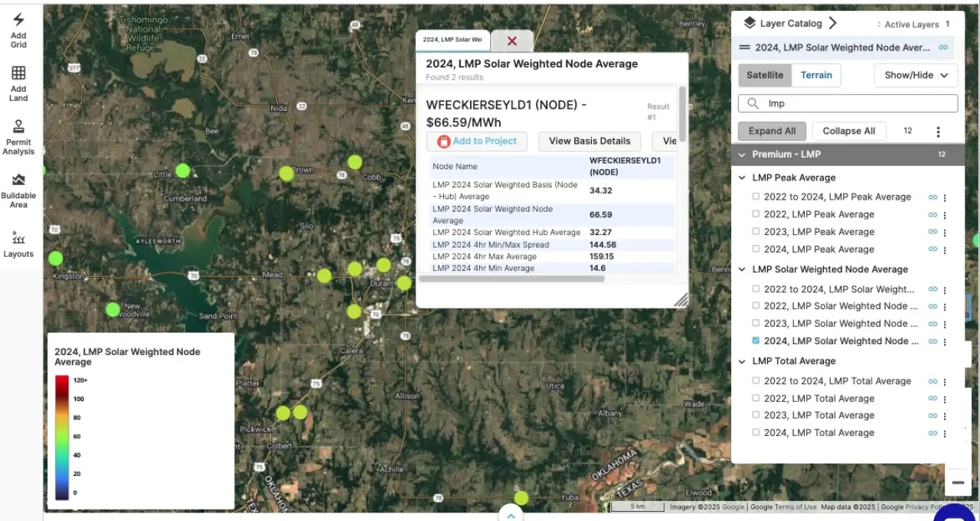Select 2022, LMP Solar Weighted Node layer row
The width and height of the screenshot is (980, 521).
(841, 306)
